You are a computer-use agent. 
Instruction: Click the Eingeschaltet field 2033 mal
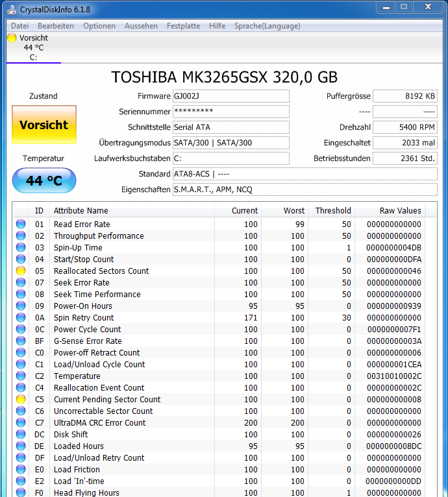405,143
